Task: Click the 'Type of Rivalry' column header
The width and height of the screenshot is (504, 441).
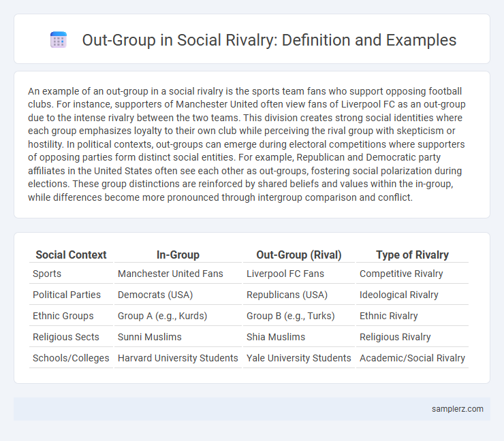Action: [x=412, y=255]
